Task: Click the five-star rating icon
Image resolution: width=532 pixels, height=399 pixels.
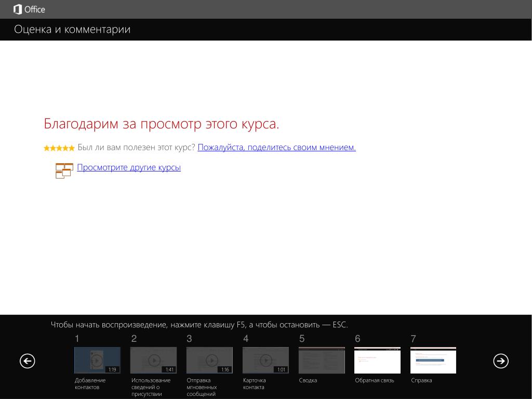Action: pyautogui.click(x=59, y=148)
